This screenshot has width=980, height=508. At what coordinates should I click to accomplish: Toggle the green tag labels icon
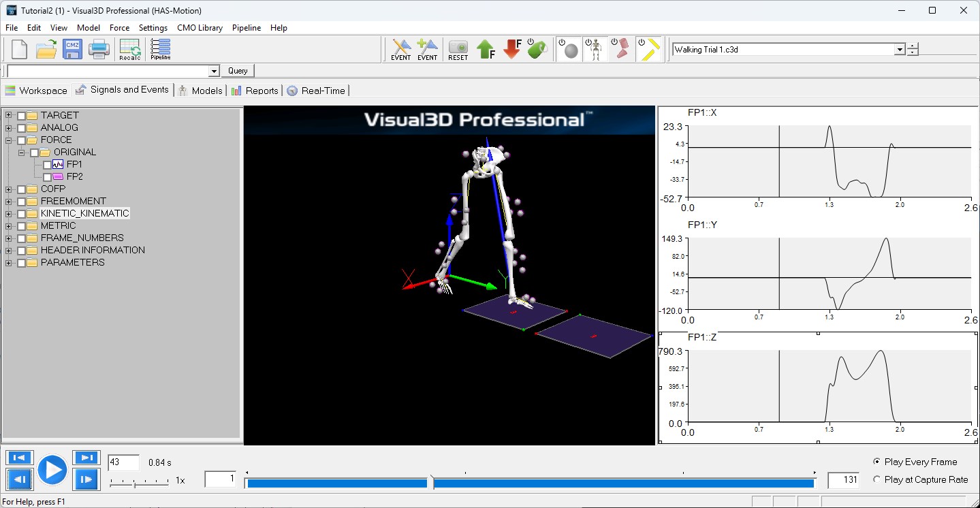538,50
